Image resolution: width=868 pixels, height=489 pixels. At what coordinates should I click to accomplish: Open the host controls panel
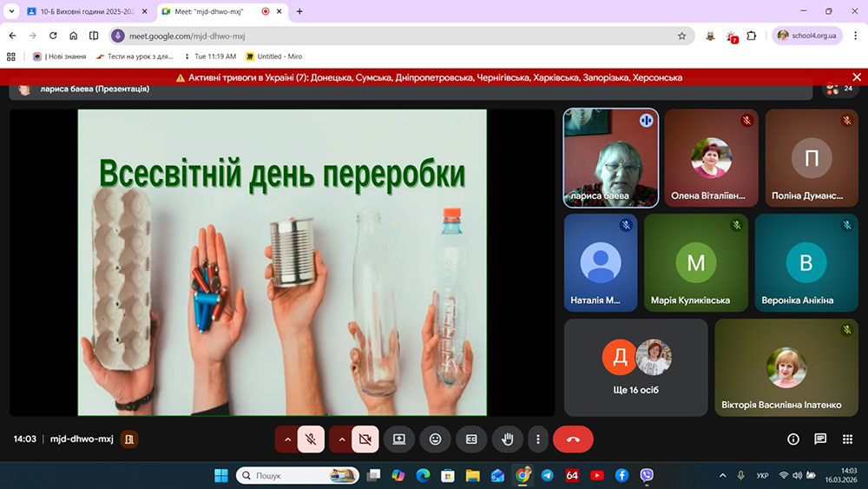point(847,439)
